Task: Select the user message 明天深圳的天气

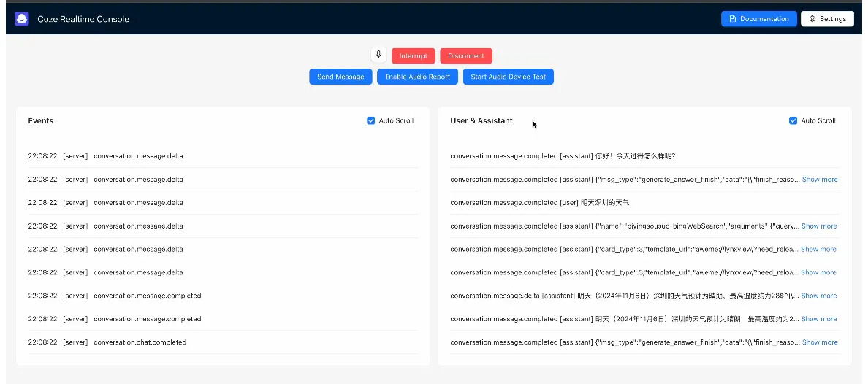Action: pos(645,202)
